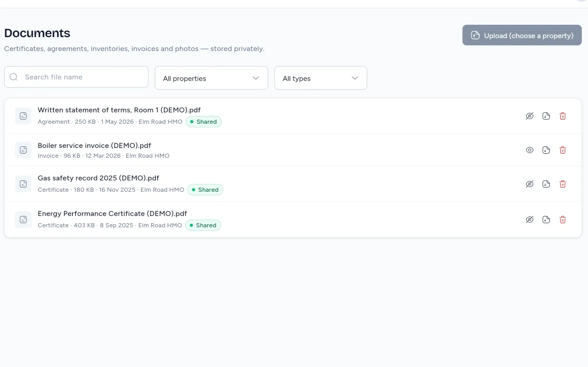Download the Energy Performance Certificate PDF
Viewport: 588px width, 367px height.
546,220
